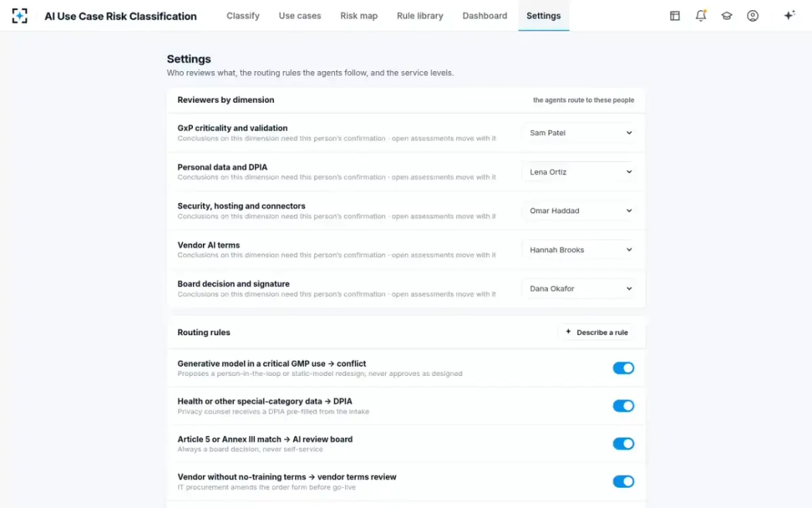Open the graduation cap learning icon
Screen dimensions: 812x508
(x=727, y=16)
